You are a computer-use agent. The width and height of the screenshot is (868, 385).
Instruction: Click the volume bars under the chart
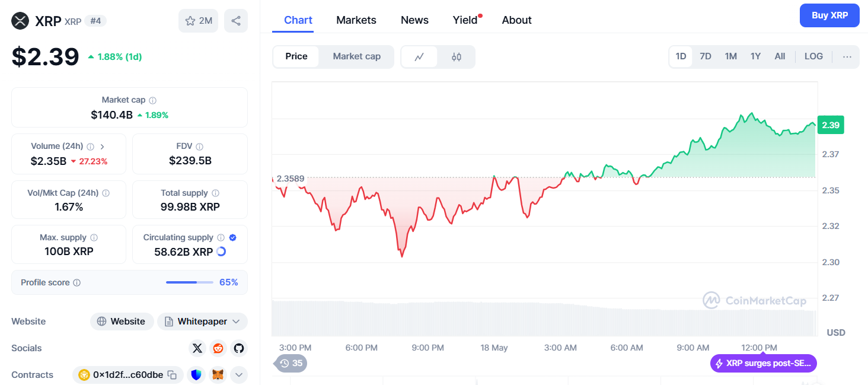point(544,318)
